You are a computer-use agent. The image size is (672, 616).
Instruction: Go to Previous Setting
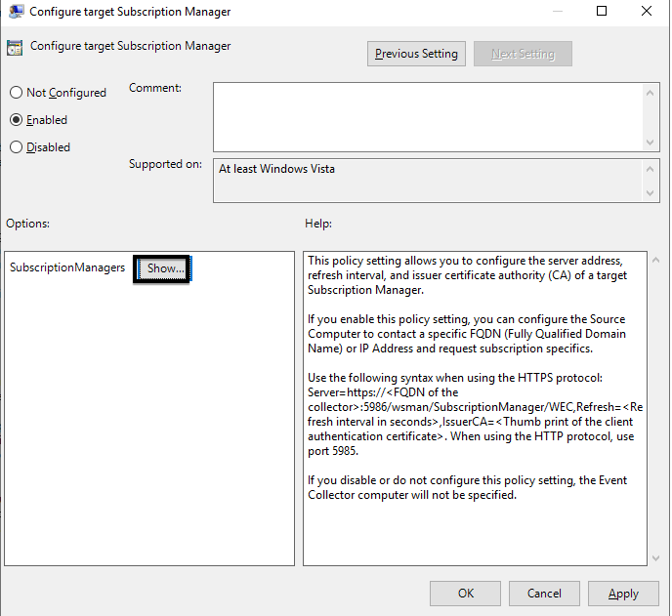pos(416,54)
